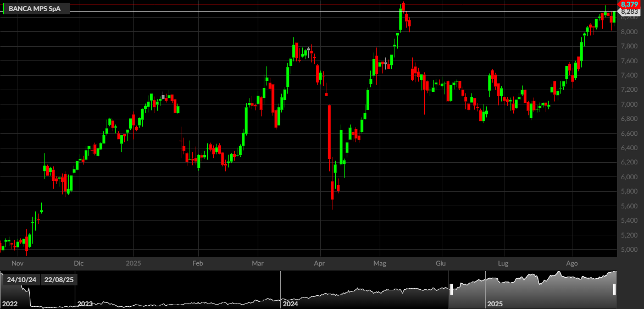Click the shaded selected range in the navigator
This screenshot has width=644, height=309.
532,290
